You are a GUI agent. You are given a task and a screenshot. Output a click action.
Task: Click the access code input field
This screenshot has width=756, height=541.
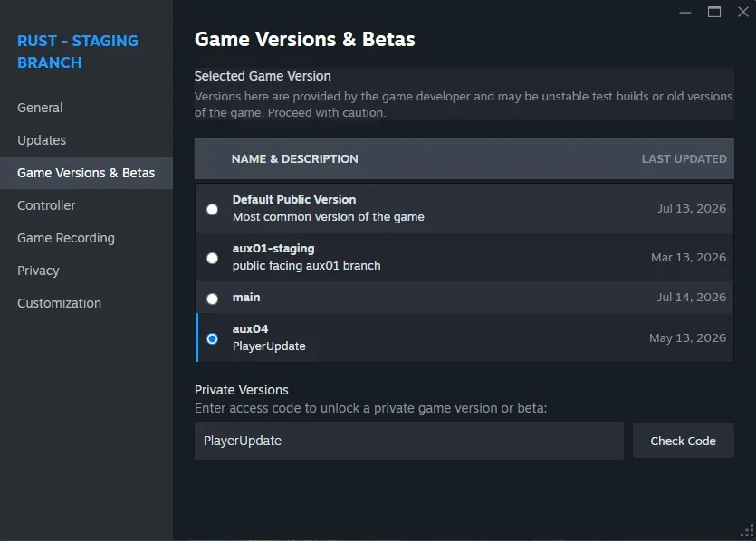(409, 441)
